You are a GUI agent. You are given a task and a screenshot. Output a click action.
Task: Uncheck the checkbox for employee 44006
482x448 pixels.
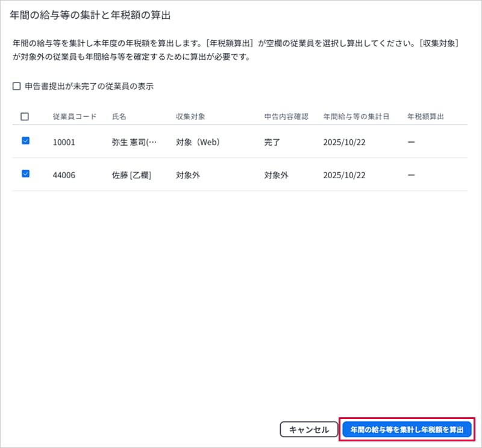(25, 174)
